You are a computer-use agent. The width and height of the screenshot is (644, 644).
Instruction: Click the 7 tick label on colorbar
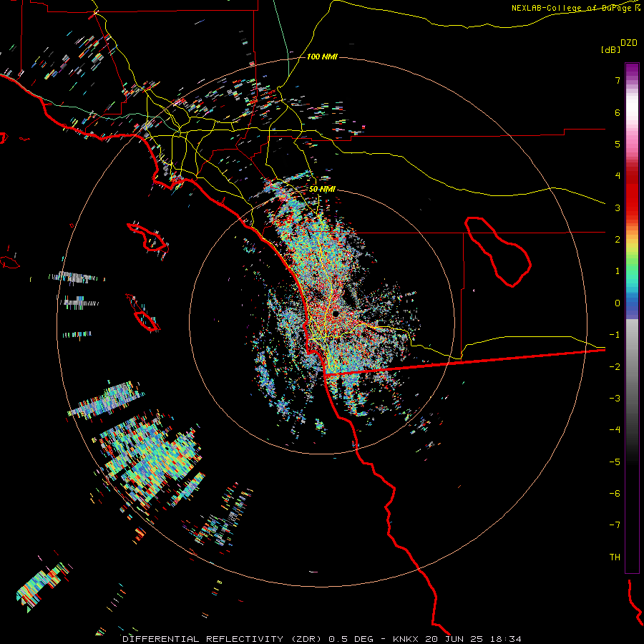(618, 80)
